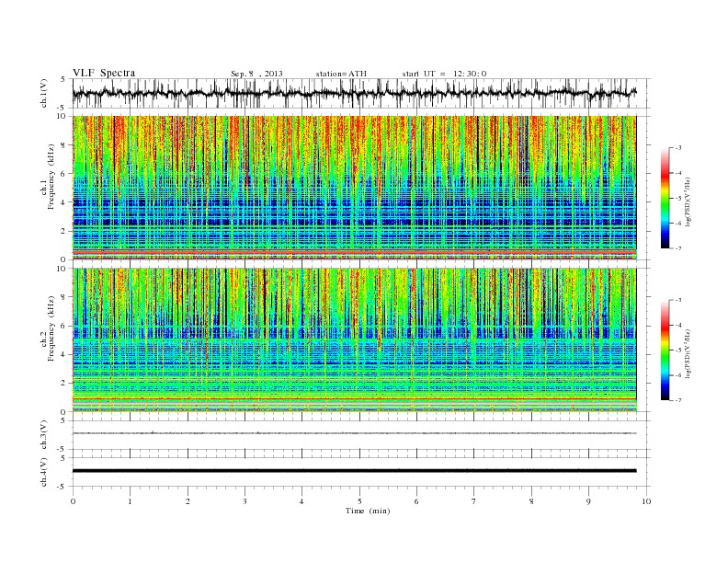Viewport: 728px width, 563px height.
Task: Select the "Time (min)" axis label
Action: (368, 511)
